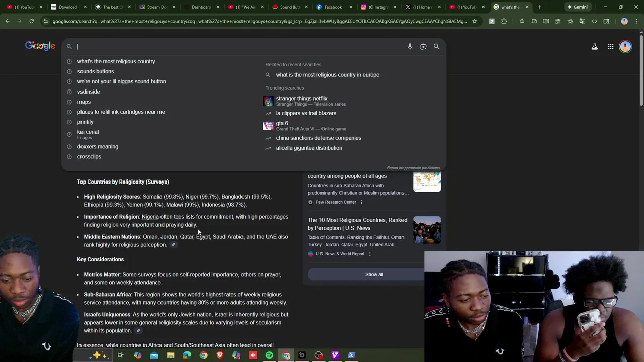Switch to the Stream Doc tab
This screenshot has width=644, height=362.
pyautogui.click(x=156, y=7)
